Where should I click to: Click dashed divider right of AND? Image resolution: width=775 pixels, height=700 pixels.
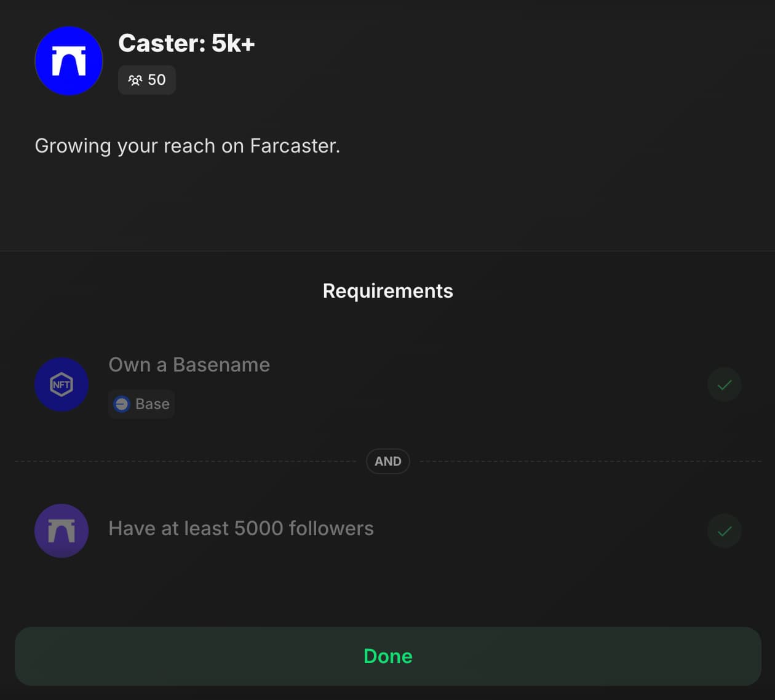pyautogui.click(x=590, y=461)
